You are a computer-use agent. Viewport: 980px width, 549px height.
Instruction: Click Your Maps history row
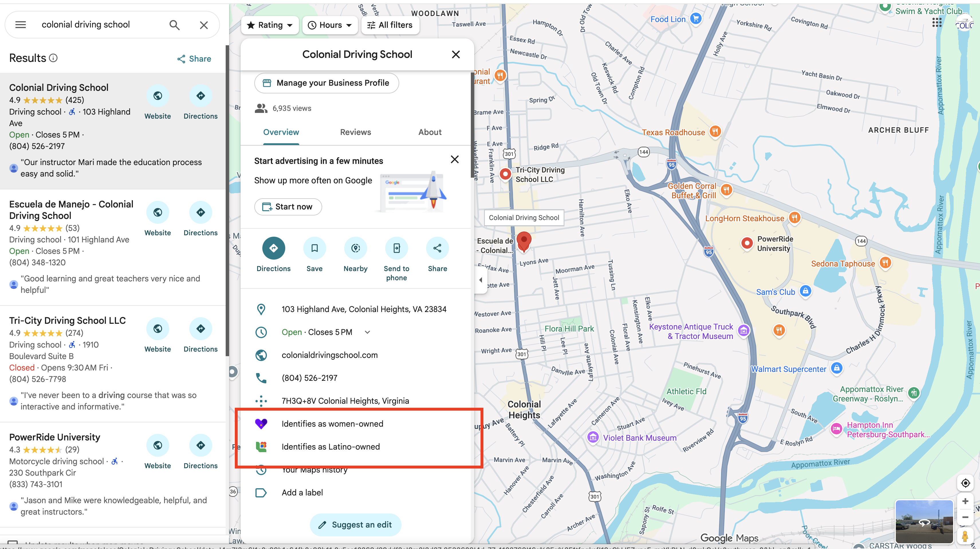314,470
